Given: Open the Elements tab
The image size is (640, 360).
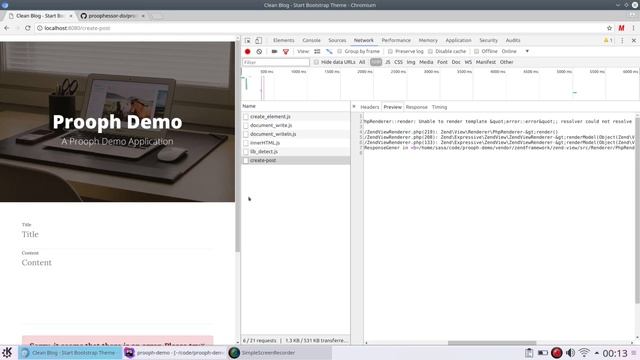Looking at the screenshot, I should (x=284, y=40).
